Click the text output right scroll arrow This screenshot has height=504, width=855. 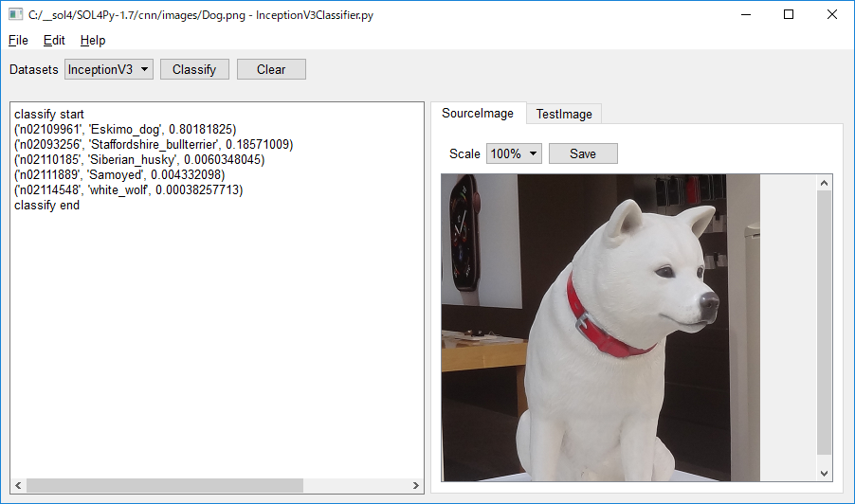click(415, 485)
